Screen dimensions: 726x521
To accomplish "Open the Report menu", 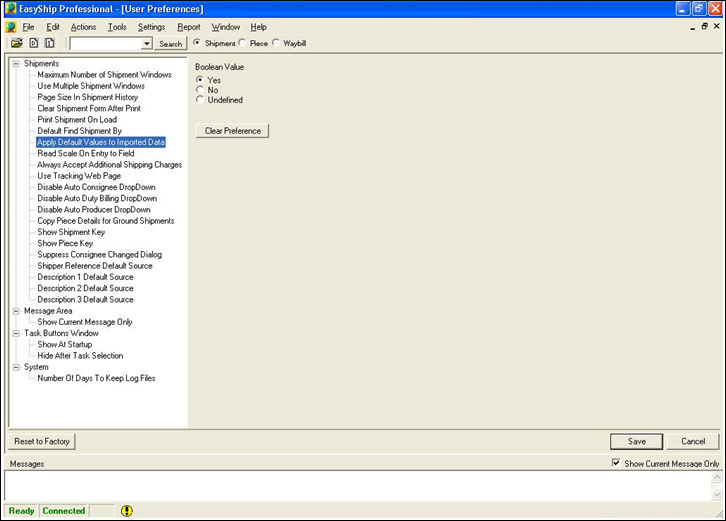I will (189, 27).
